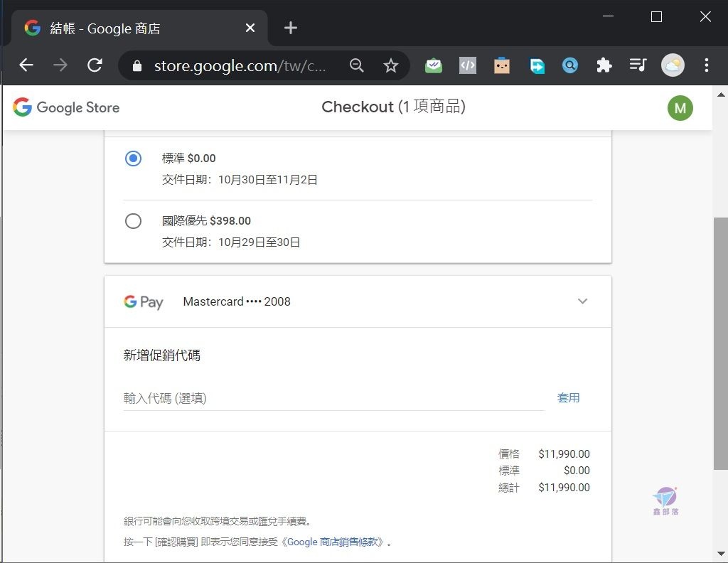Select 標準 $0.00 shipping option

tap(133, 159)
